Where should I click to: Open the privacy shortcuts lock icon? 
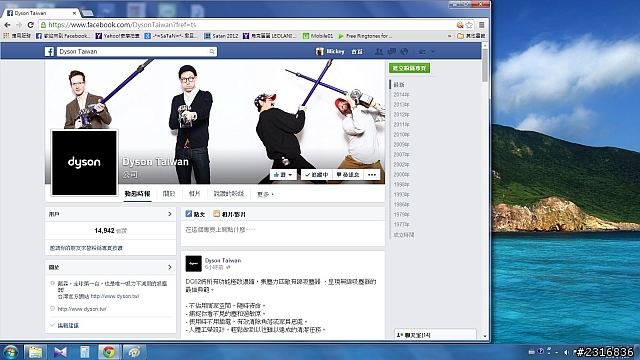coord(422,51)
